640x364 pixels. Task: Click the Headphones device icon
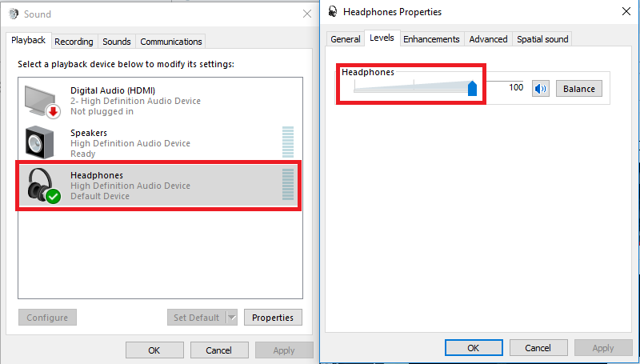pyautogui.click(x=42, y=185)
